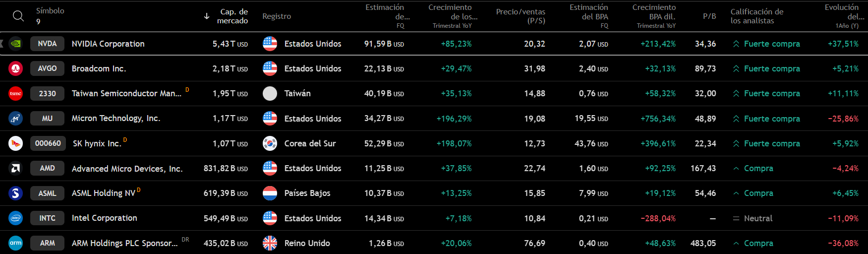The height and width of the screenshot is (254, 868).
Task: Click the AMD logo icon
Action: [16, 168]
